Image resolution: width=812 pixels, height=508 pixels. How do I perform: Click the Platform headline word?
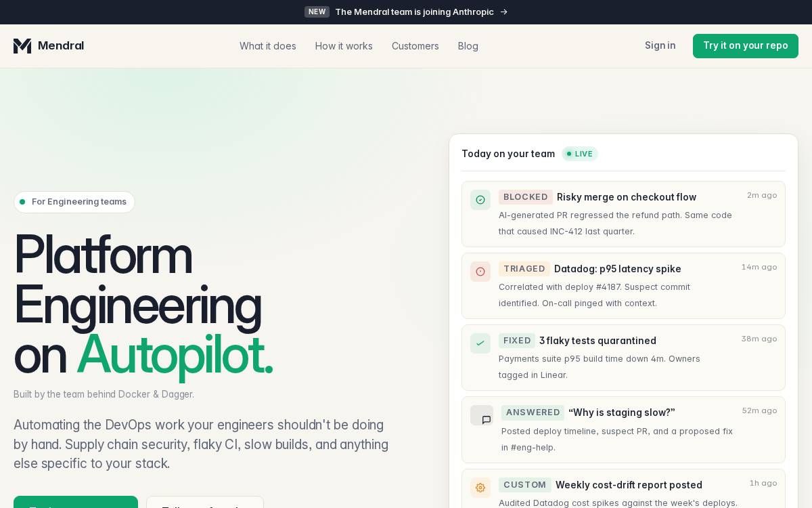103,255
